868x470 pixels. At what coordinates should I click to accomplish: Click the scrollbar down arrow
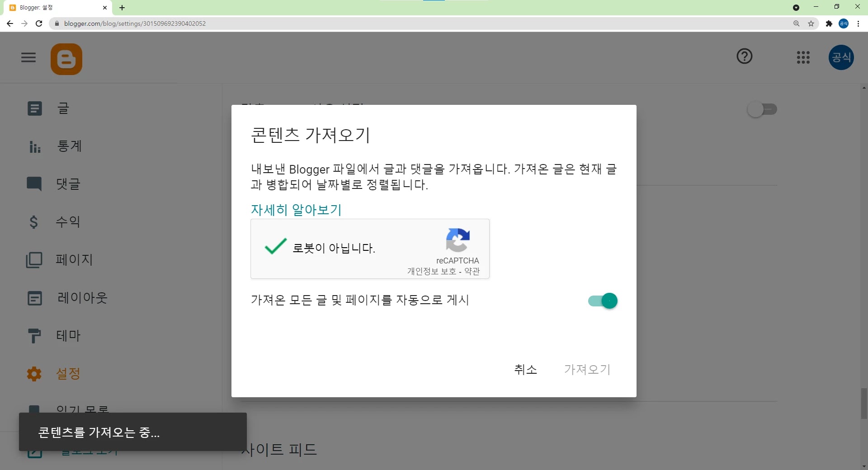click(864, 466)
